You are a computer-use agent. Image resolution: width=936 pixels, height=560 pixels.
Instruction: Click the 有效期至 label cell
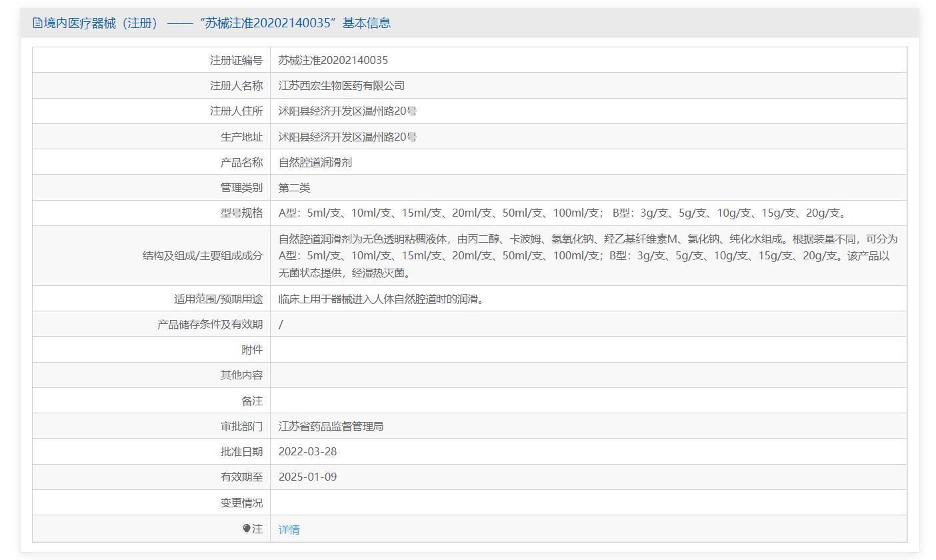[x=151, y=477]
